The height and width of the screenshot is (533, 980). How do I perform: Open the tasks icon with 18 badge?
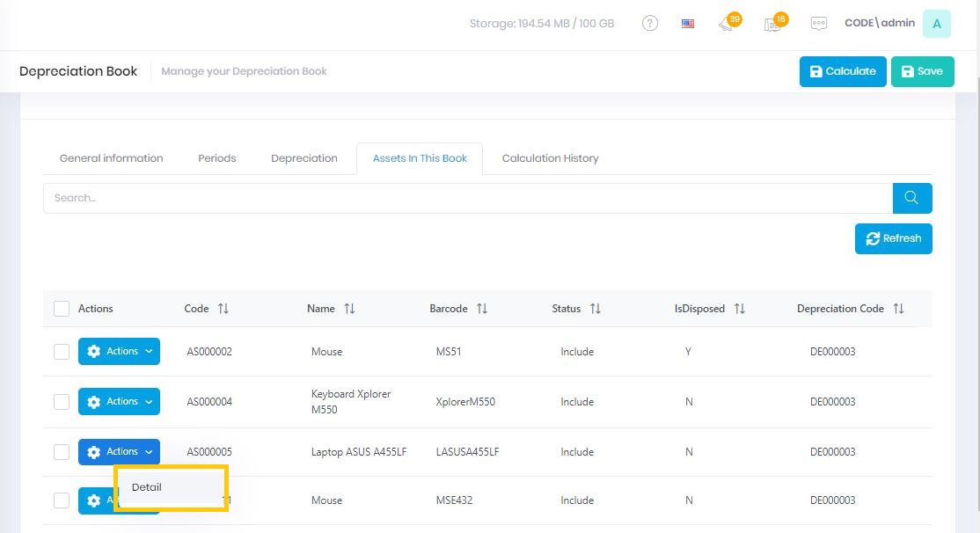[x=772, y=24]
